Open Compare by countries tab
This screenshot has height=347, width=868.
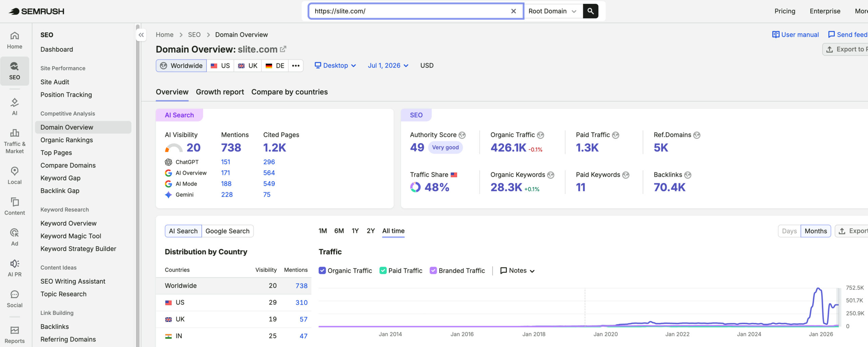click(289, 92)
